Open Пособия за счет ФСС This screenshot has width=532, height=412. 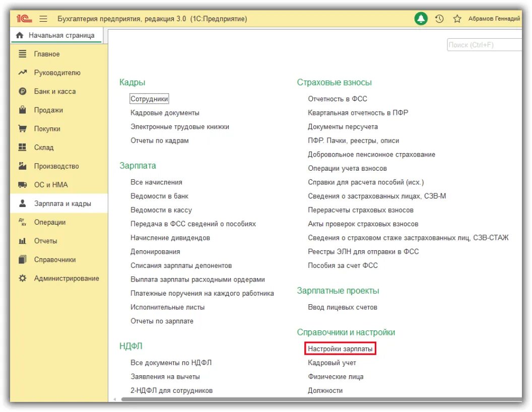(343, 265)
